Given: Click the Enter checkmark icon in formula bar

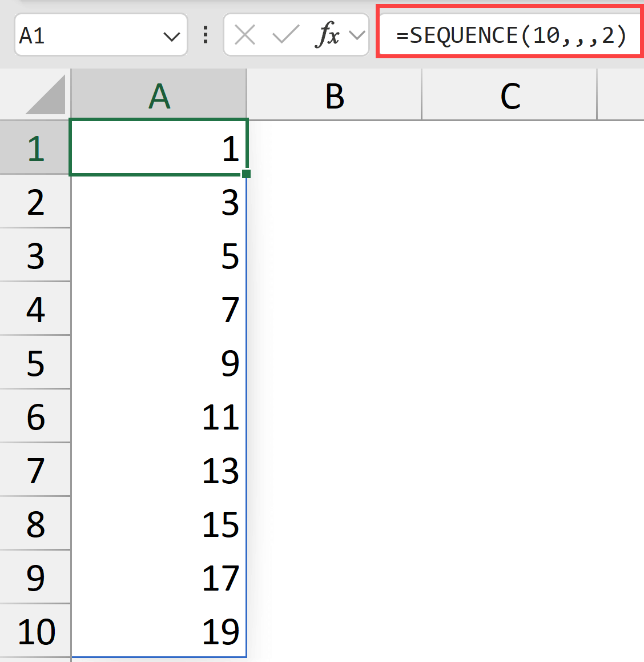Looking at the screenshot, I should [285, 35].
